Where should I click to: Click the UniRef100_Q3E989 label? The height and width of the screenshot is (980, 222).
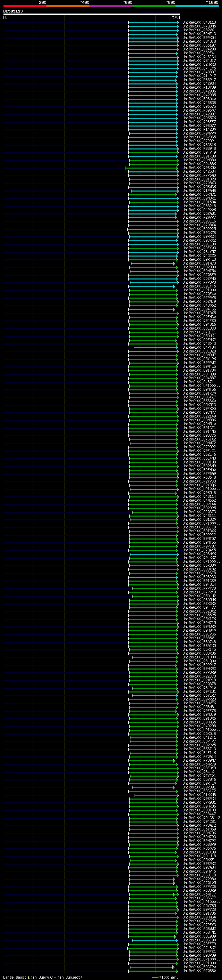pos(199,936)
